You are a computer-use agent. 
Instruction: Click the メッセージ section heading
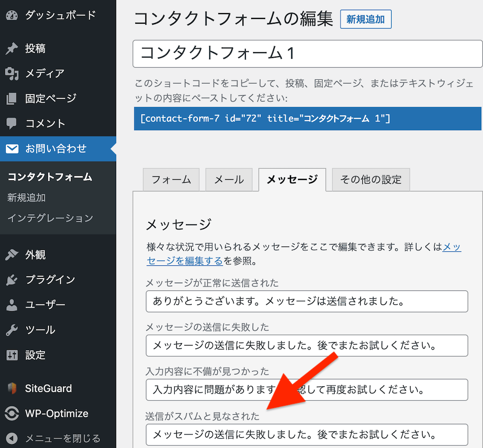click(179, 224)
